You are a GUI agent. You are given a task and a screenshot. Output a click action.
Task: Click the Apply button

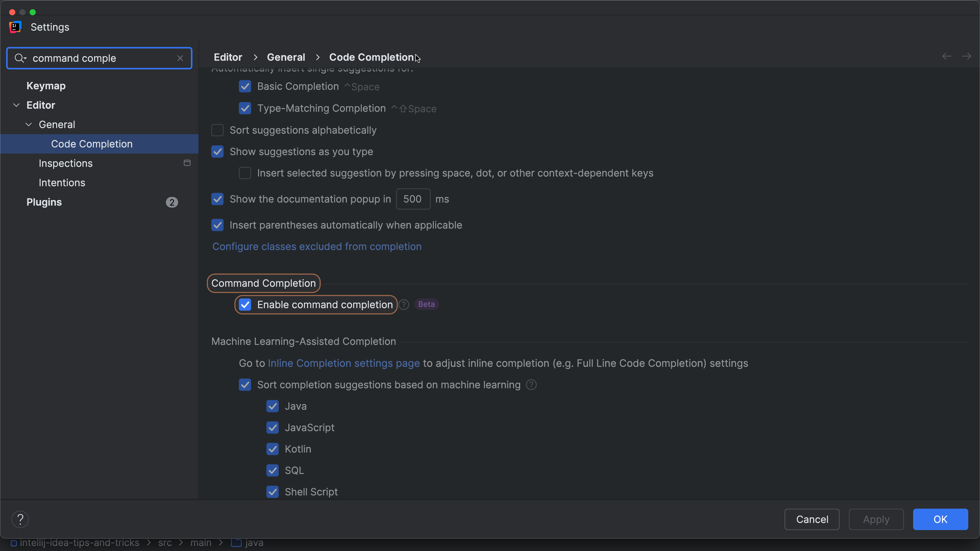tap(876, 519)
